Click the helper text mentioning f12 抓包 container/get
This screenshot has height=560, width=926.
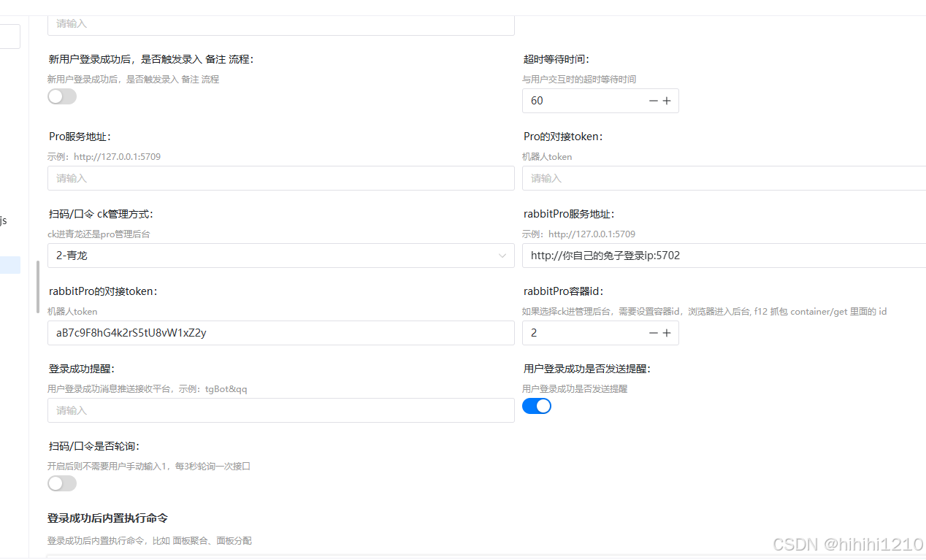[705, 312]
